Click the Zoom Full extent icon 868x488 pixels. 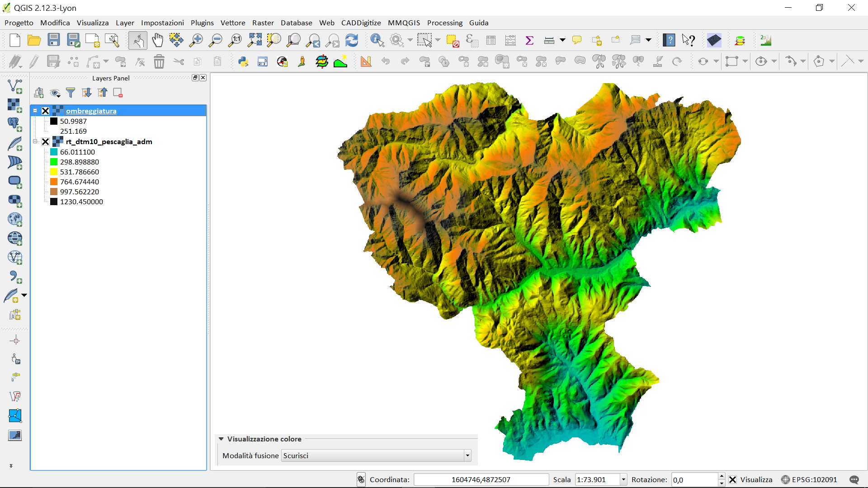coord(255,40)
